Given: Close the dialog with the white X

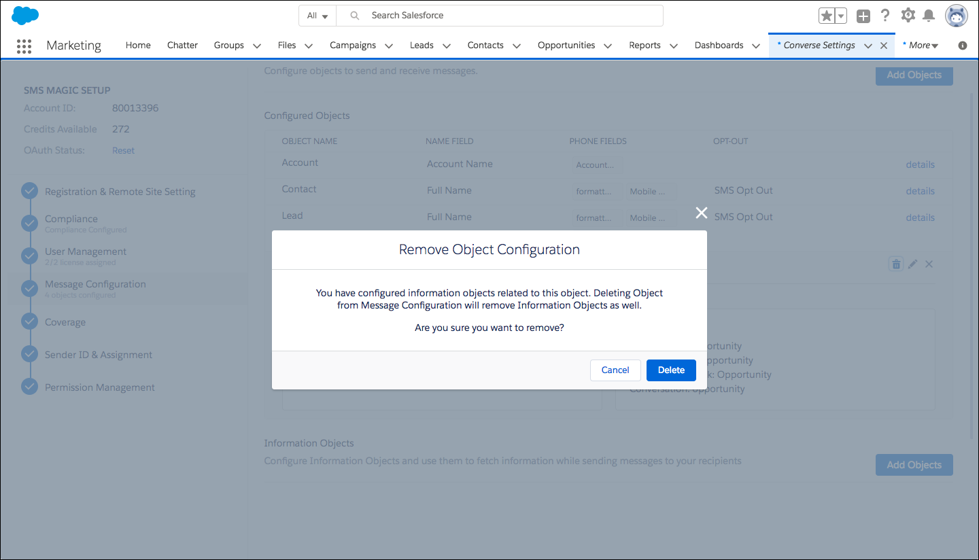Looking at the screenshot, I should pyautogui.click(x=702, y=213).
